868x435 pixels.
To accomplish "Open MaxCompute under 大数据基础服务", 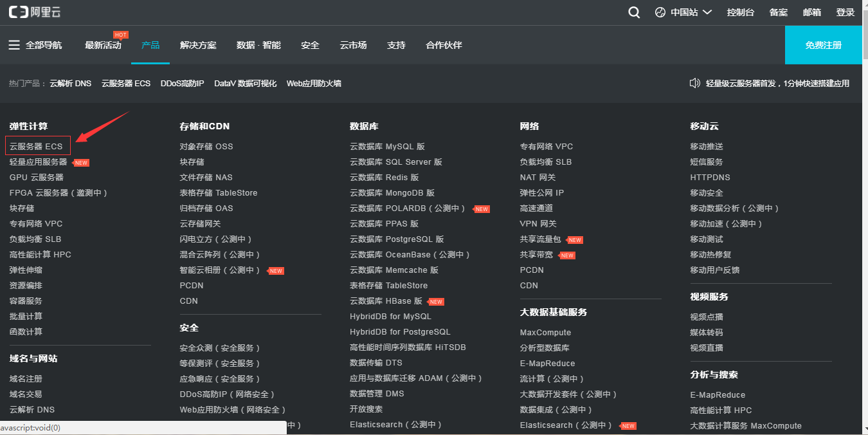I will tap(545, 333).
